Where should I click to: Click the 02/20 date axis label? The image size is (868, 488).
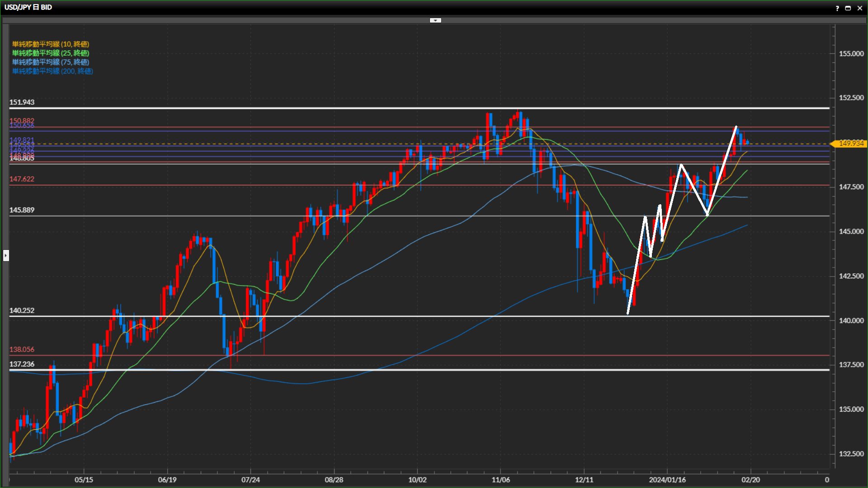tap(750, 480)
